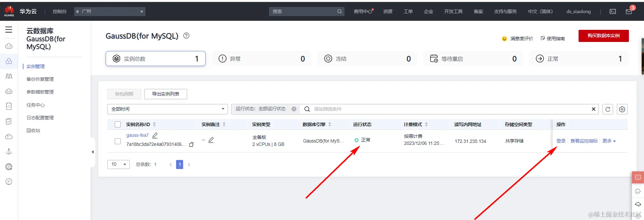Click the 导出实例列表 button
Image resolution: width=644 pixels, height=220 pixels.
click(166, 94)
